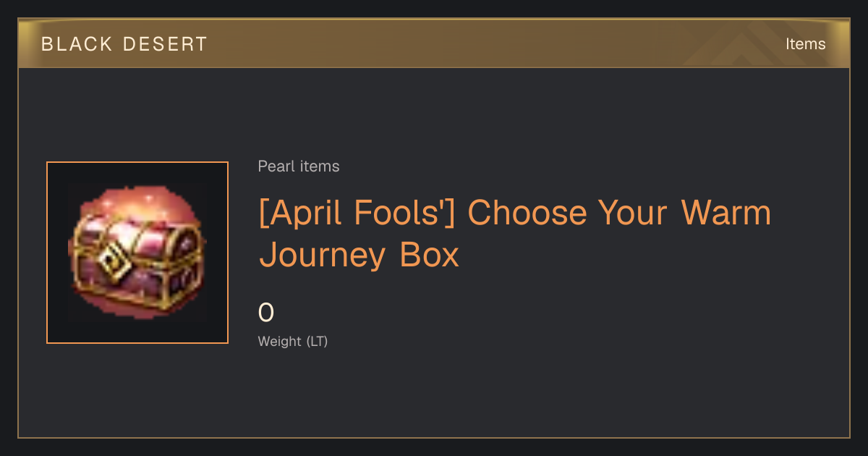Image resolution: width=868 pixels, height=456 pixels.
Task: Click the (LT) unit text
Action: click(317, 341)
